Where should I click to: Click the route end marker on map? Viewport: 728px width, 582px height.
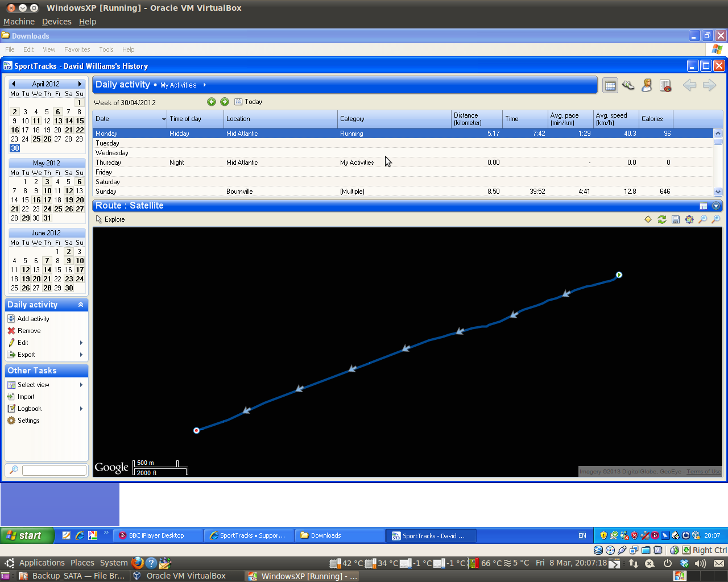click(x=196, y=431)
